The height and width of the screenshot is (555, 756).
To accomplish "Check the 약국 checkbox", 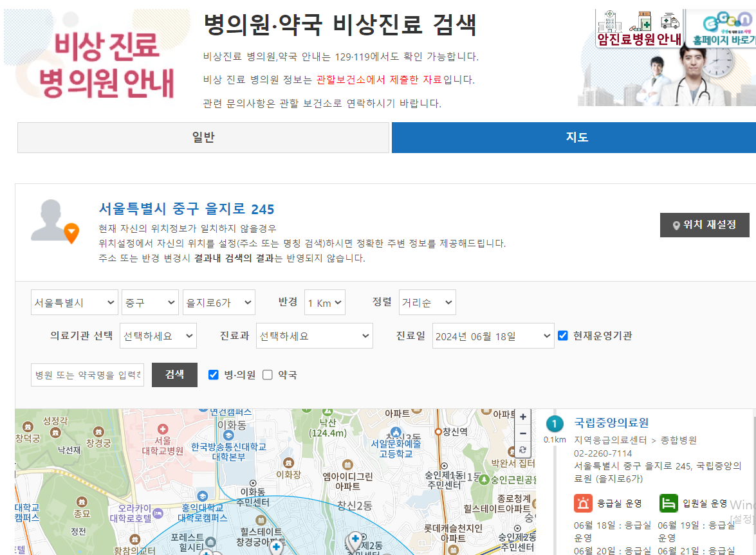I will pos(268,375).
